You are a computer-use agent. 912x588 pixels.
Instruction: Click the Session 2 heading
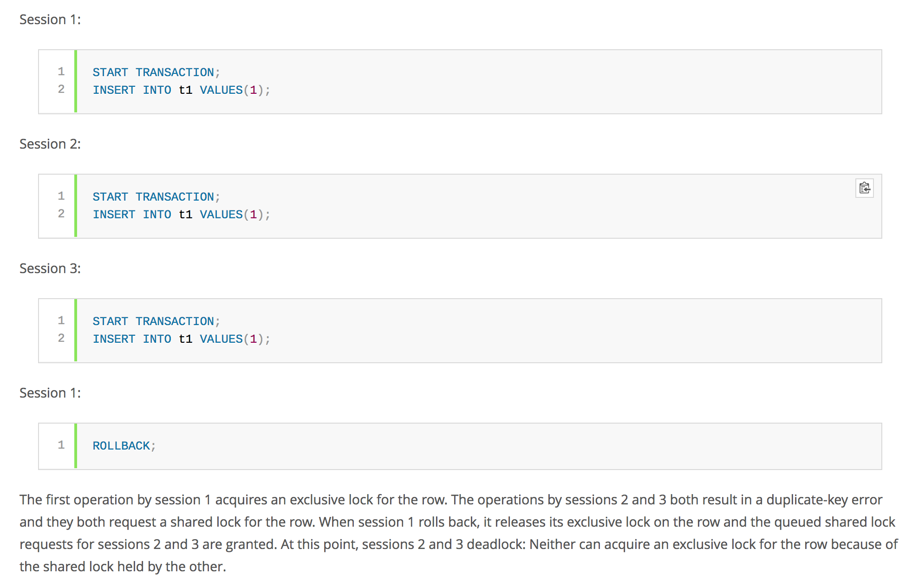(x=50, y=144)
